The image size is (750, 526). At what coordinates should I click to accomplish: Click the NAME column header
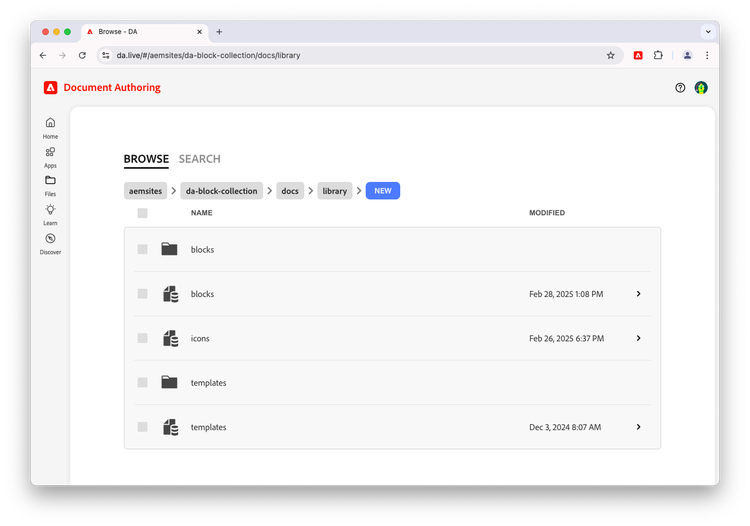[x=201, y=213]
